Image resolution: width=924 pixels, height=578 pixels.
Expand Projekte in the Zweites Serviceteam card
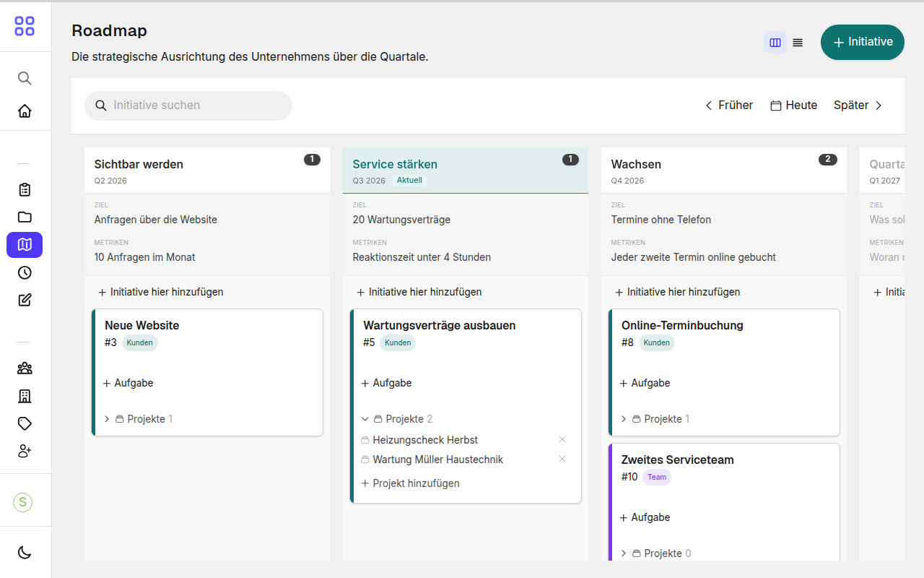655,553
